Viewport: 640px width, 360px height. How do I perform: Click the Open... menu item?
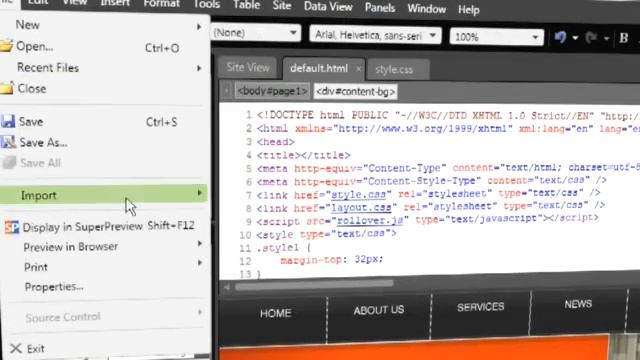tap(35, 46)
